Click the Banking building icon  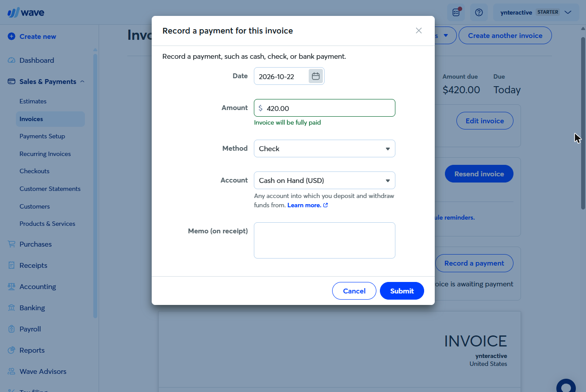[x=11, y=308]
